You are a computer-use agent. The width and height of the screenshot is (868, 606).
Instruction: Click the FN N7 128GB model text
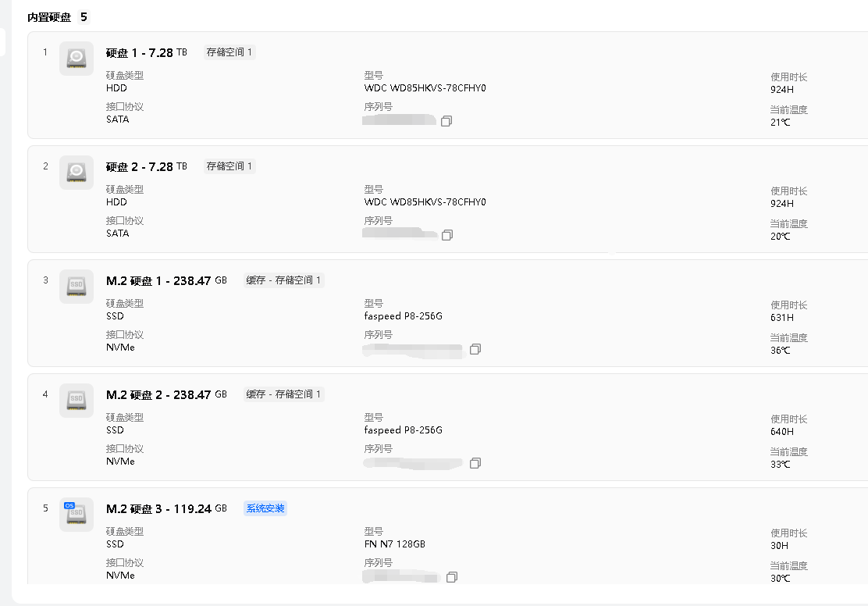tap(394, 544)
